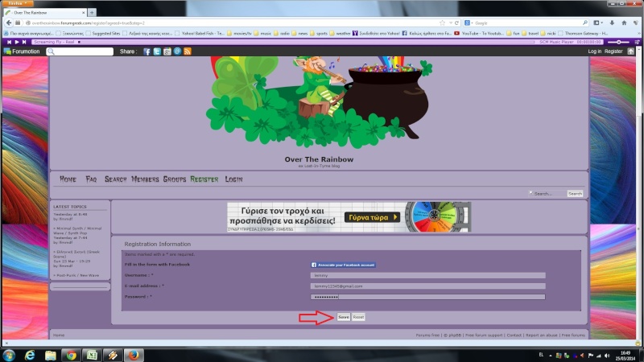644x362 pixels.
Task: Adjust the SCM Music Player volume slider
Action: click(618, 42)
